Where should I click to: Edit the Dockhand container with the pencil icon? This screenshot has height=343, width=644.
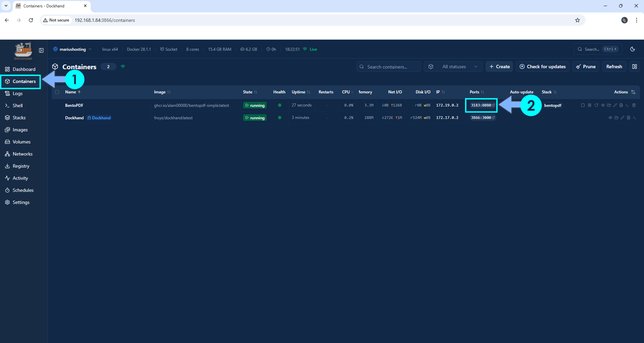(623, 118)
